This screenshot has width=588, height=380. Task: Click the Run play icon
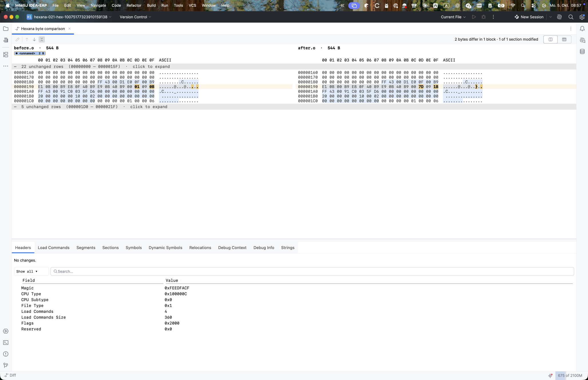[x=474, y=17]
